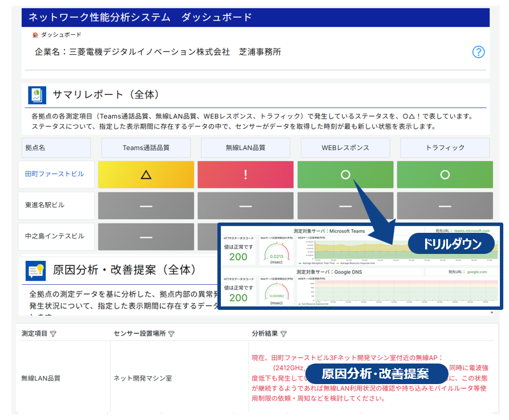Click the トラフィック green status for 田町ファーストビル
The image size is (509, 420).
point(445,175)
